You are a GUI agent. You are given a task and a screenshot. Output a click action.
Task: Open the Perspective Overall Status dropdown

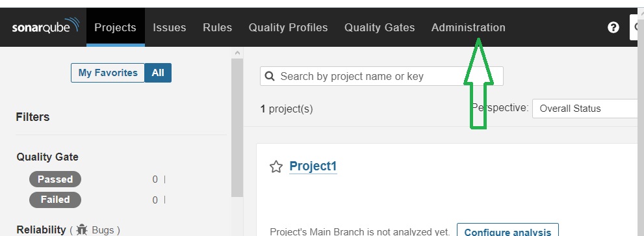tap(587, 109)
